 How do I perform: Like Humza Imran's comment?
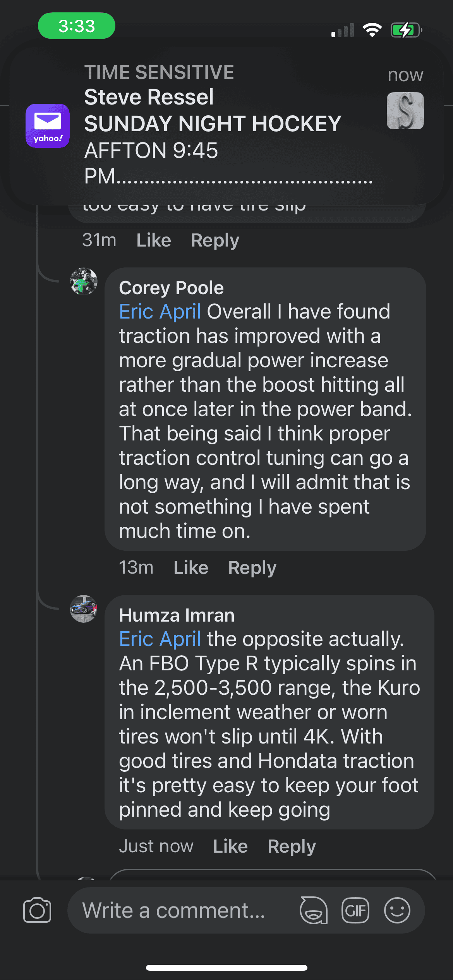(230, 846)
